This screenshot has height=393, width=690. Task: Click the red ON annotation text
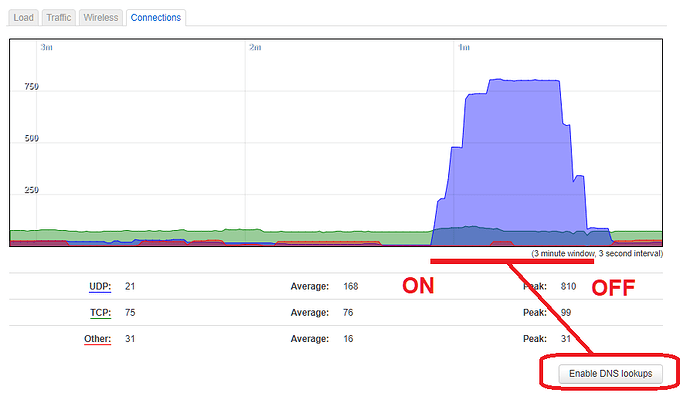pos(418,286)
